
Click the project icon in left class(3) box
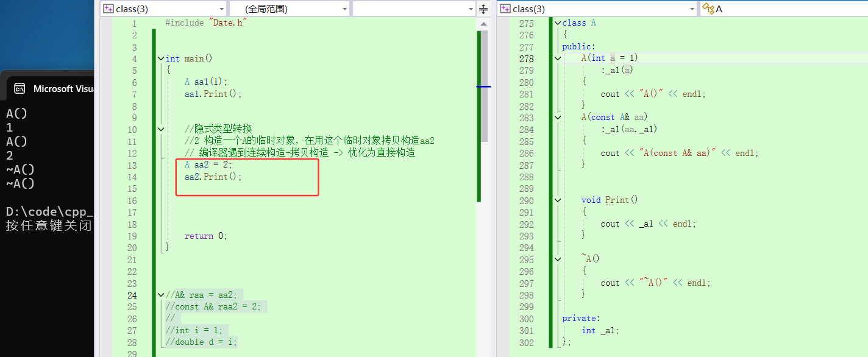click(108, 9)
